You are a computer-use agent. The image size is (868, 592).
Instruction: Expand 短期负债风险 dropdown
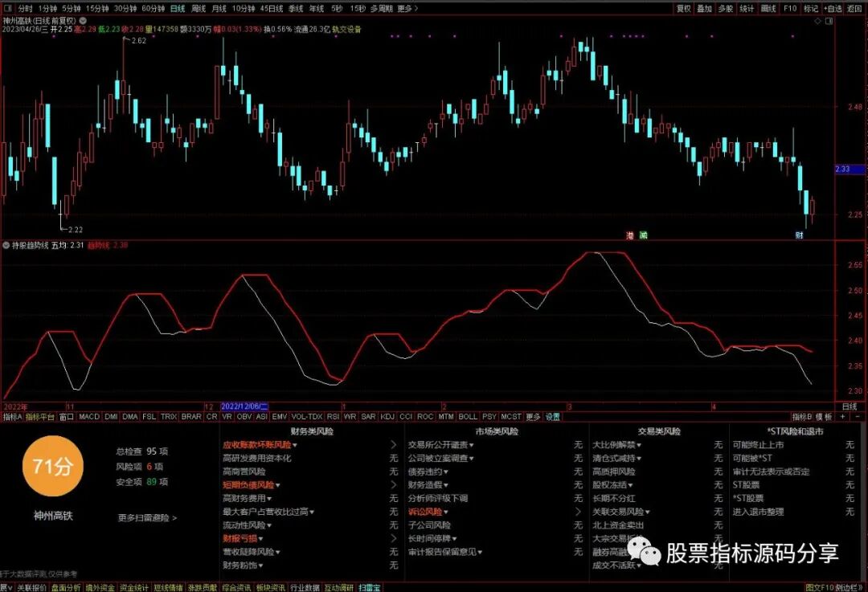tap(278, 485)
